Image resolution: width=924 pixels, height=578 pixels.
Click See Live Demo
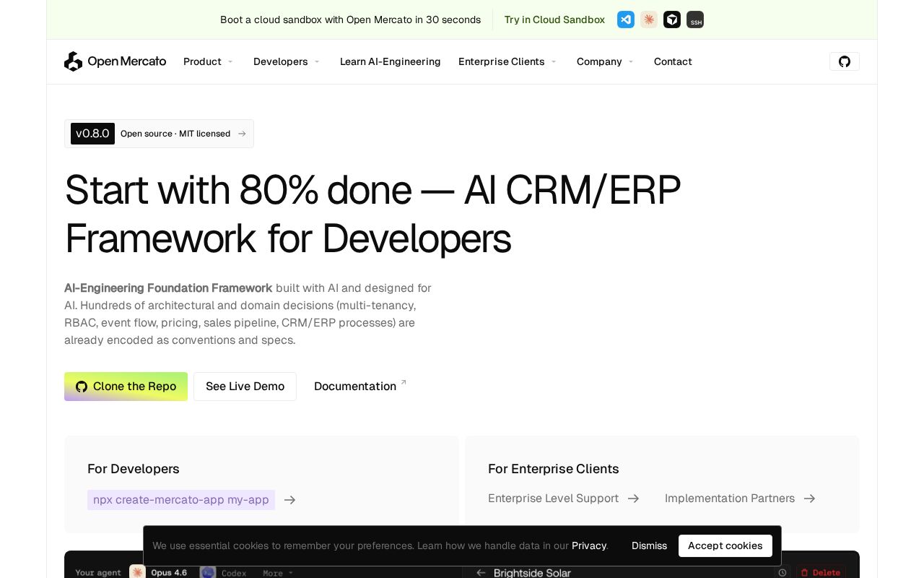point(245,387)
